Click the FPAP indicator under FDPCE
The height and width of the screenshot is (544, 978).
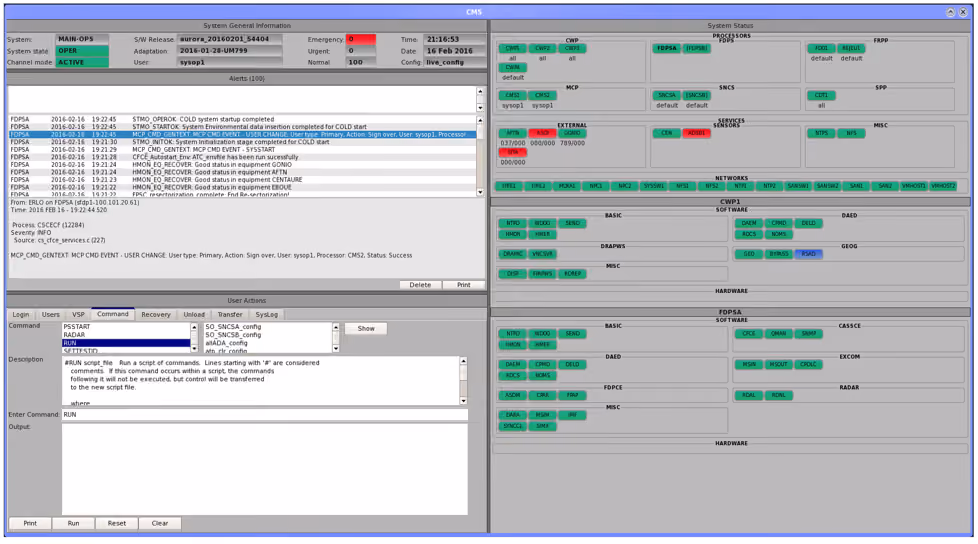tap(572, 395)
